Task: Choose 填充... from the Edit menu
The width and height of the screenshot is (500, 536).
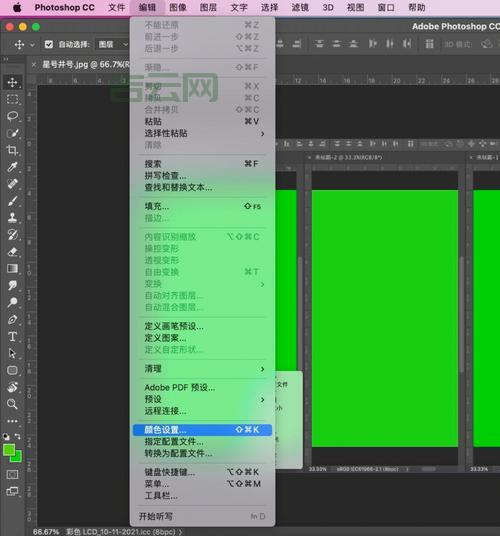Action: click(202, 206)
